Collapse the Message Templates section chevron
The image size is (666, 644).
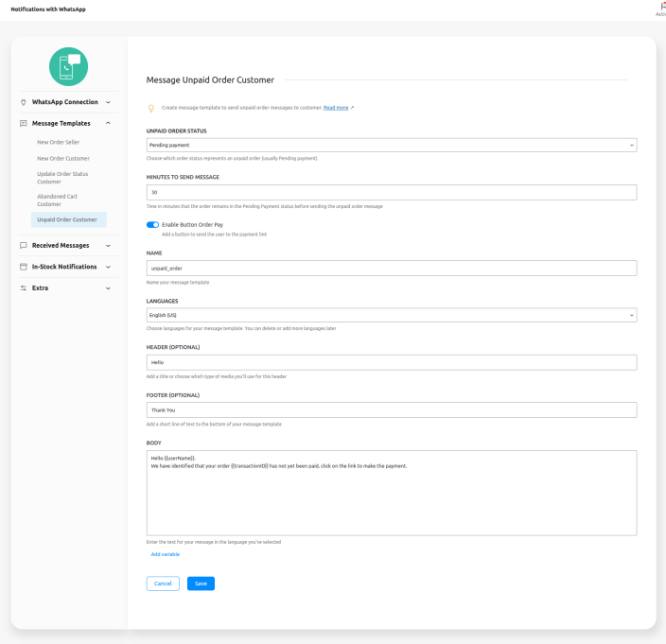[108, 123]
